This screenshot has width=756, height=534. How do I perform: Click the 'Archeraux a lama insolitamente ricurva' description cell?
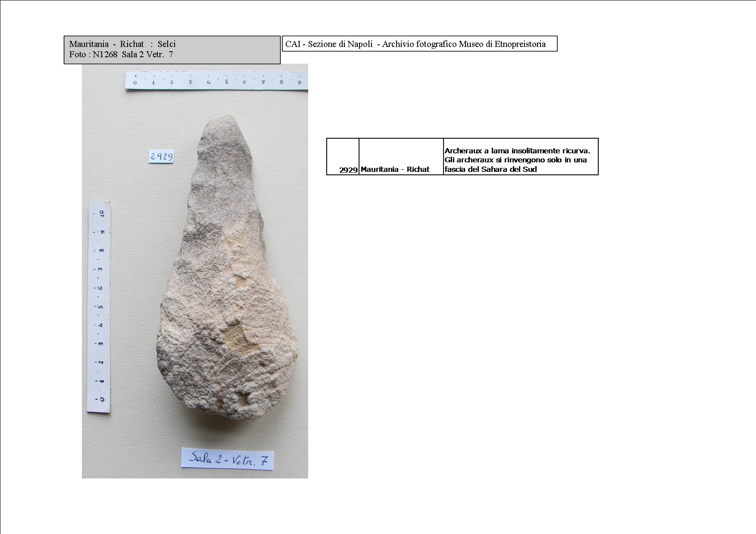click(521, 156)
